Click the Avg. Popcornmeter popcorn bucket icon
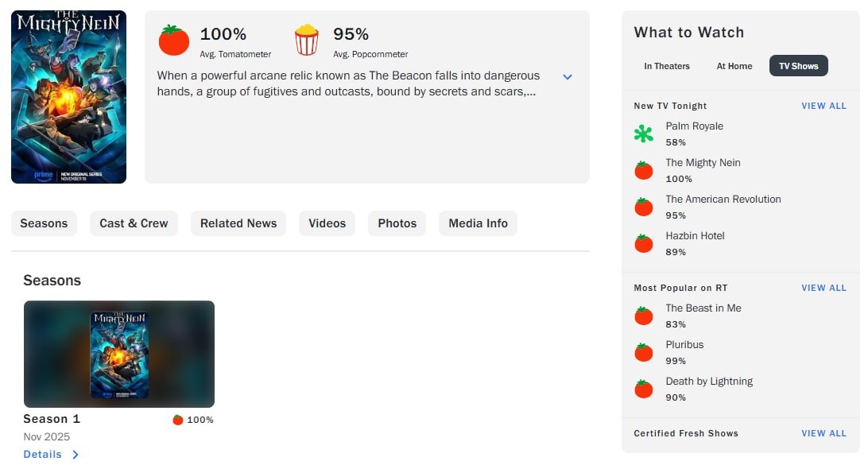The image size is (868, 465). point(307,40)
